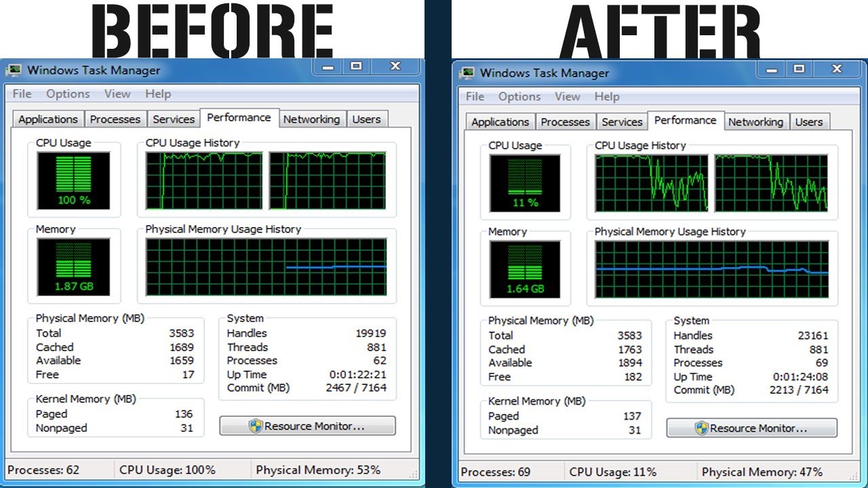
Task: Click "CPU Usage: 100%" in the status bar
Action: click(x=167, y=470)
